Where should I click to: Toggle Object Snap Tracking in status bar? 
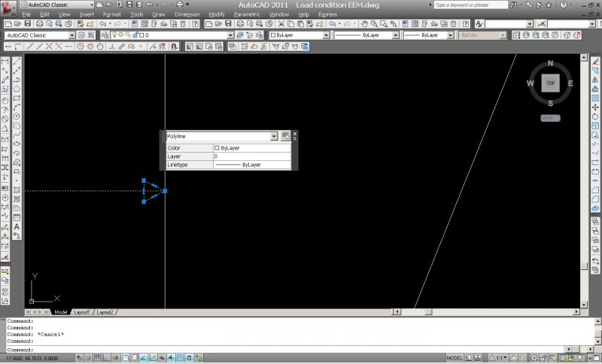click(144, 358)
